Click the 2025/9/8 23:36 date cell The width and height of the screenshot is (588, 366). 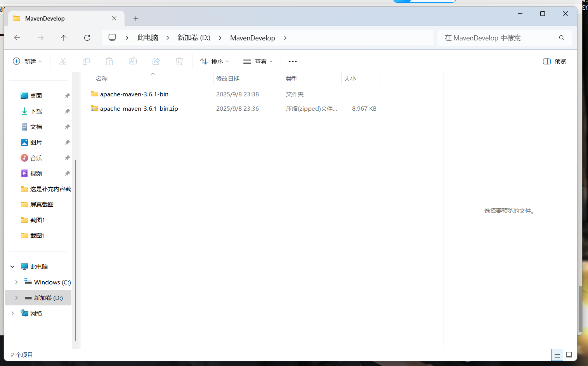click(238, 108)
